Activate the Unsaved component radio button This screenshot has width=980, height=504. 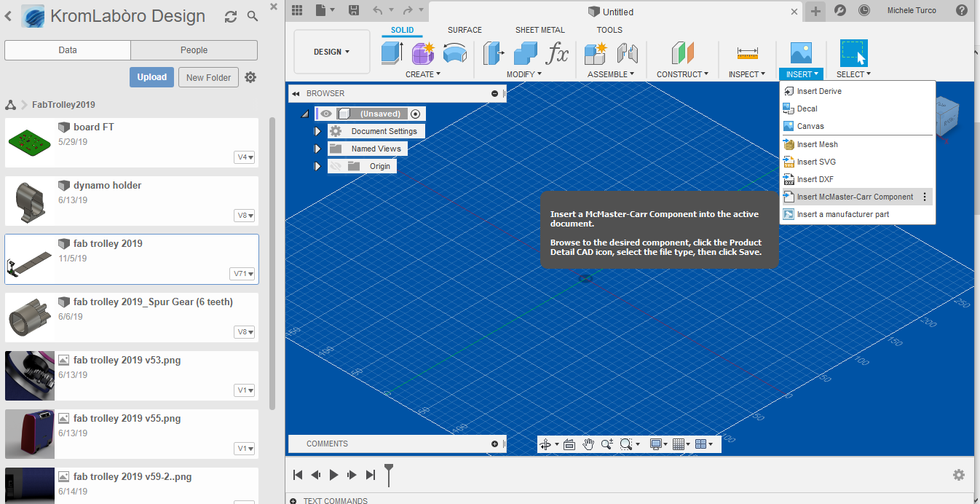pyautogui.click(x=415, y=114)
